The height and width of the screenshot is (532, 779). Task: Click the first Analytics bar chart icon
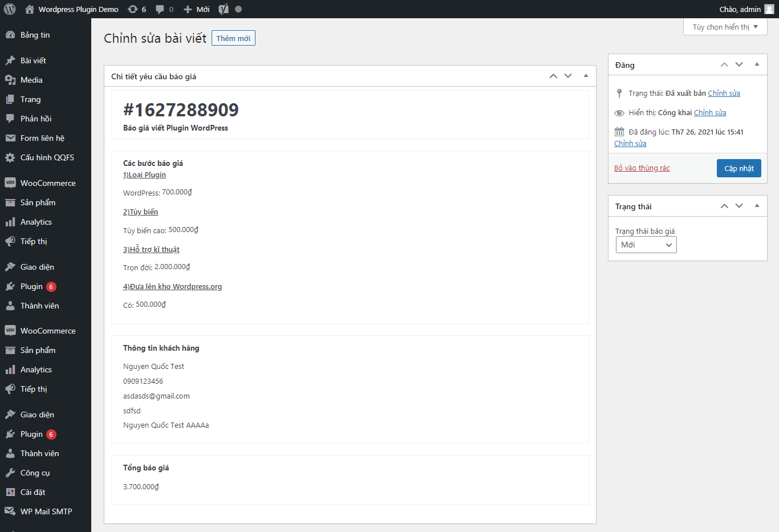tap(10, 222)
